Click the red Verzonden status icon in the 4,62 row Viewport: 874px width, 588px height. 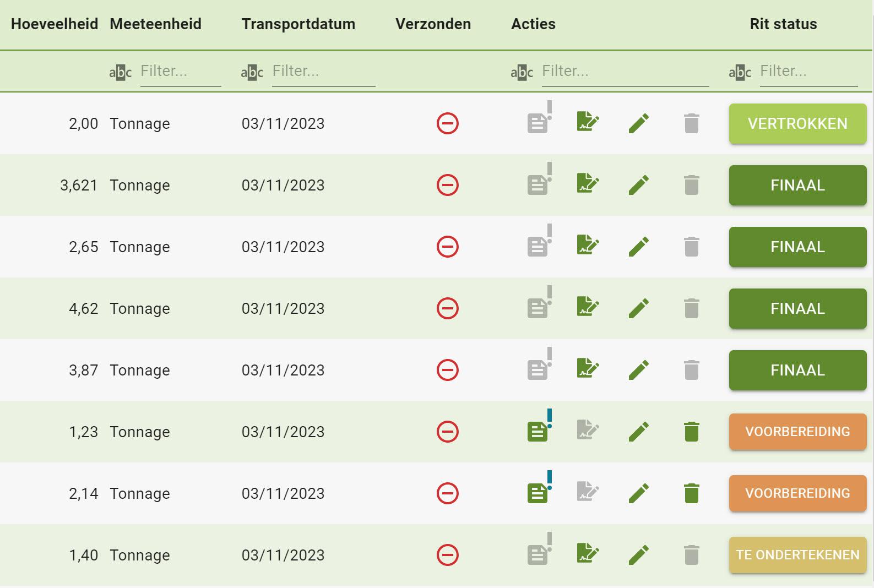coord(447,308)
